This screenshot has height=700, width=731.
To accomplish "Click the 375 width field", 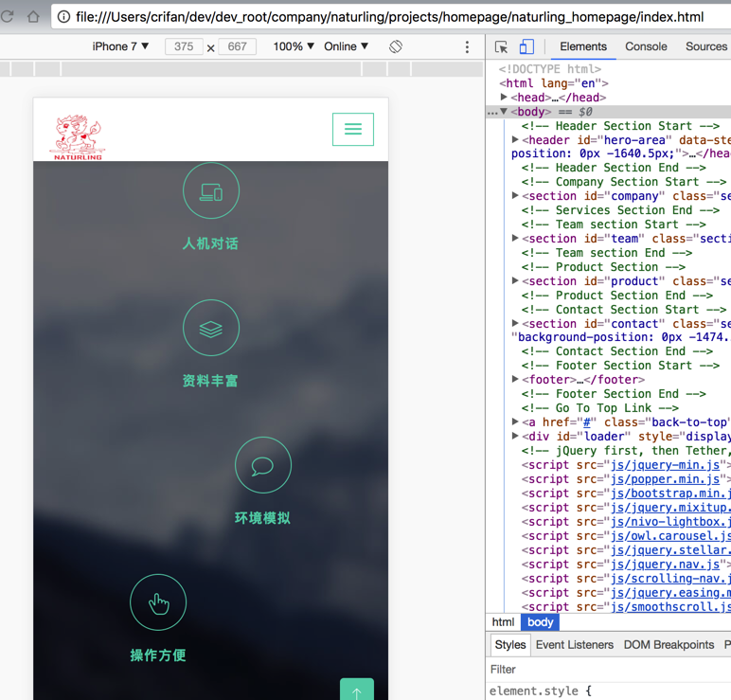I will [x=184, y=46].
